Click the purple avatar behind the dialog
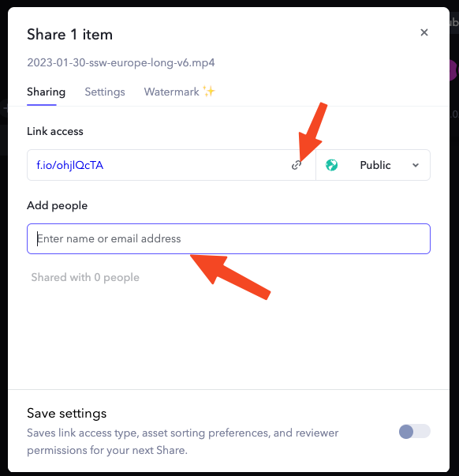Image resolution: width=459 pixels, height=476 pixels. [x=453, y=70]
